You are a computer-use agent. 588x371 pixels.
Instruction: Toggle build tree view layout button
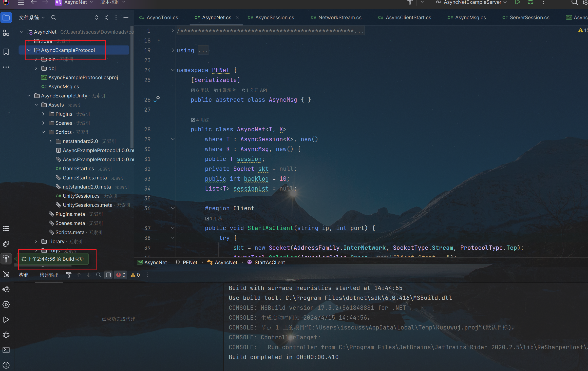pos(108,275)
